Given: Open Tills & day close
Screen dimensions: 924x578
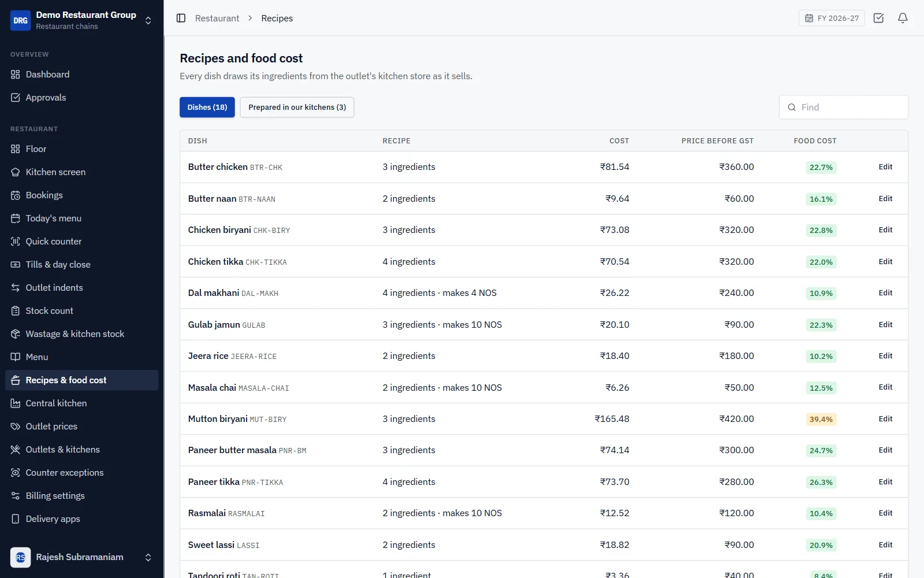Looking at the screenshot, I should tap(81, 265).
